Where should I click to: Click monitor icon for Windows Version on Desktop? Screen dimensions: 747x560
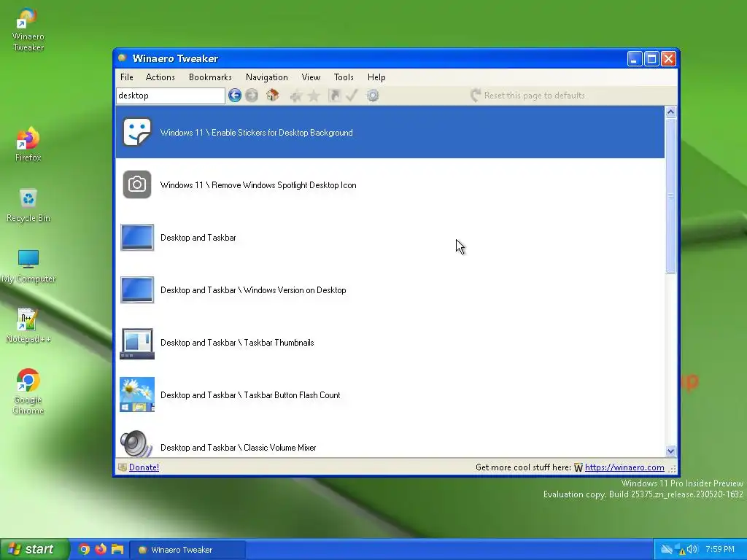tap(137, 289)
